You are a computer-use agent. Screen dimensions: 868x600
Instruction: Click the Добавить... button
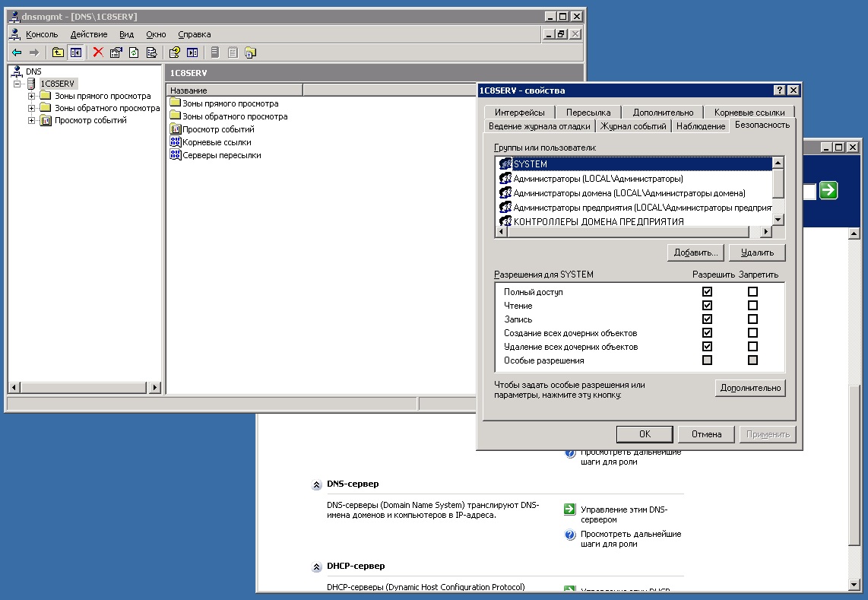pyautogui.click(x=695, y=252)
